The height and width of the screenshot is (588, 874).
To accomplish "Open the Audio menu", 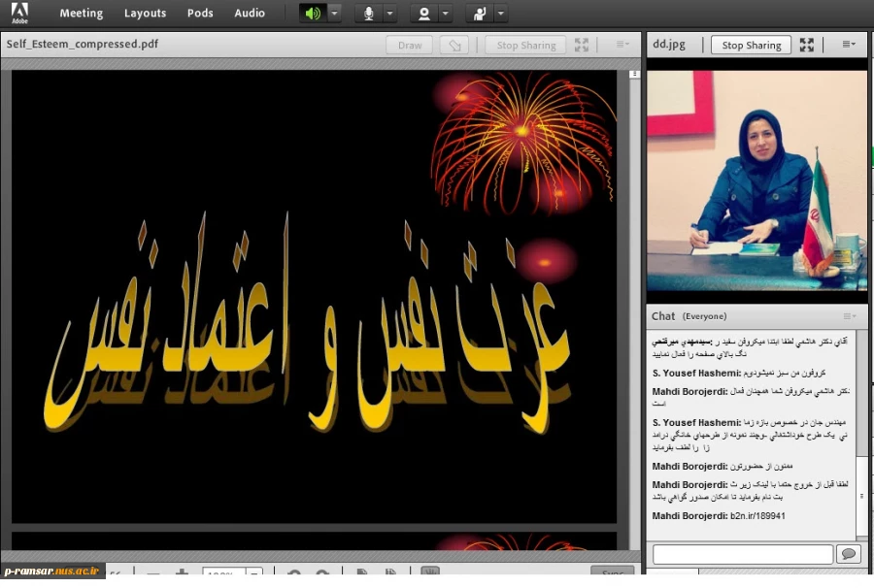I will coord(250,13).
